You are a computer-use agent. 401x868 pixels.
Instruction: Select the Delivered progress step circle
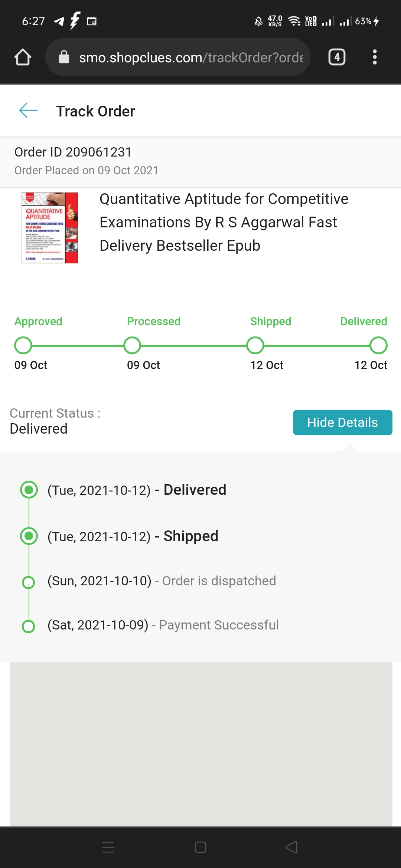click(x=378, y=345)
